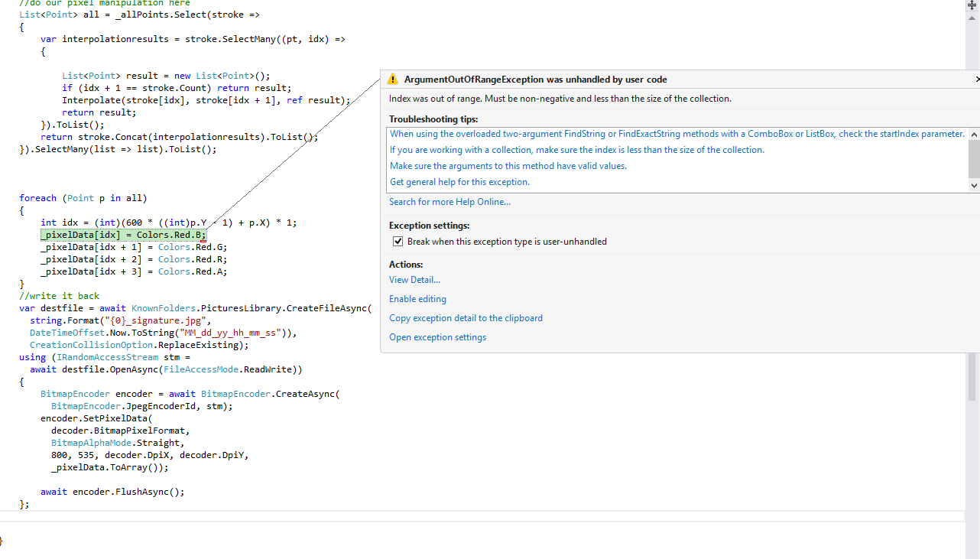Image resolution: width=980 pixels, height=559 pixels.
Task: Click the 'Actions:' heading
Action: pyautogui.click(x=406, y=265)
